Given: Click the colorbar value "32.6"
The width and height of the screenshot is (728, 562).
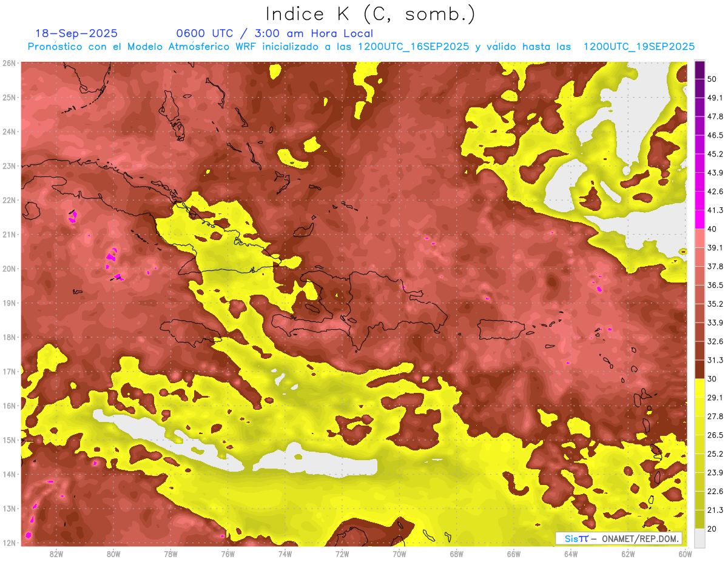Looking at the screenshot, I should click(715, 341).
